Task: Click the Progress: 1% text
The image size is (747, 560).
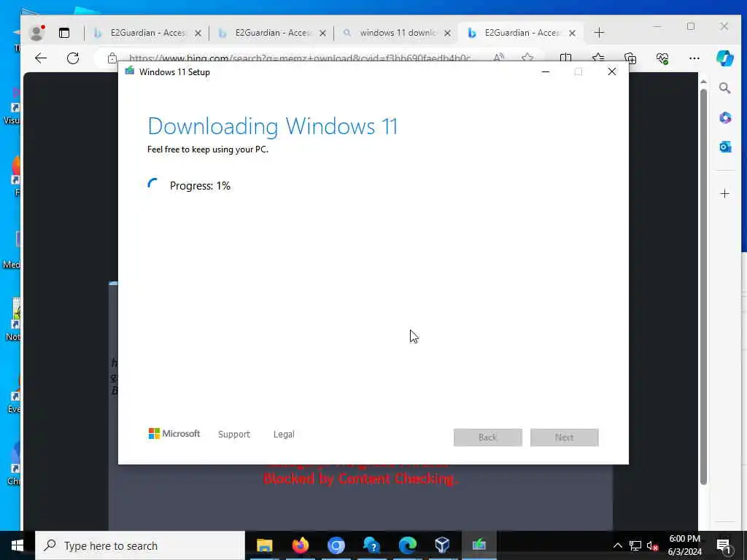Action: point(200,186)
